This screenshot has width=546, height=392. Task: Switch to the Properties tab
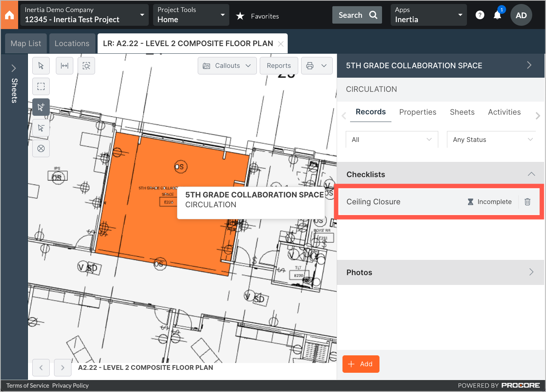pyautogui.click(x=418, y=112)
